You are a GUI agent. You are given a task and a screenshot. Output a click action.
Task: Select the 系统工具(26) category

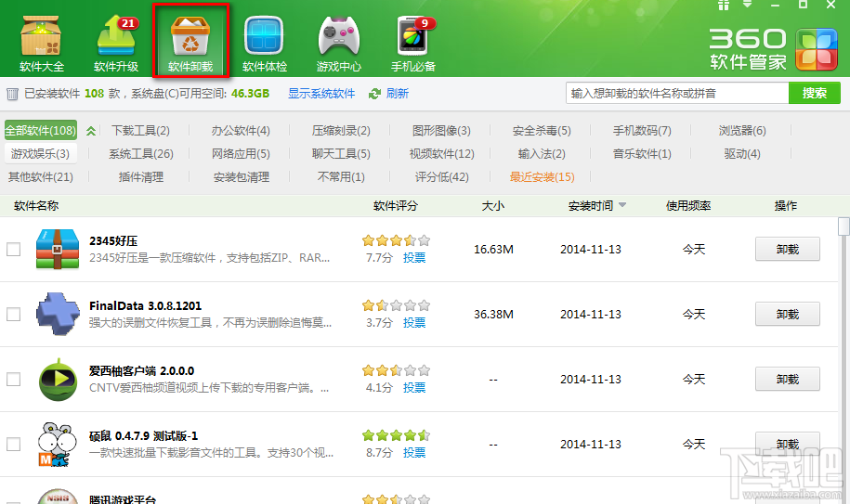pos(141,154)
